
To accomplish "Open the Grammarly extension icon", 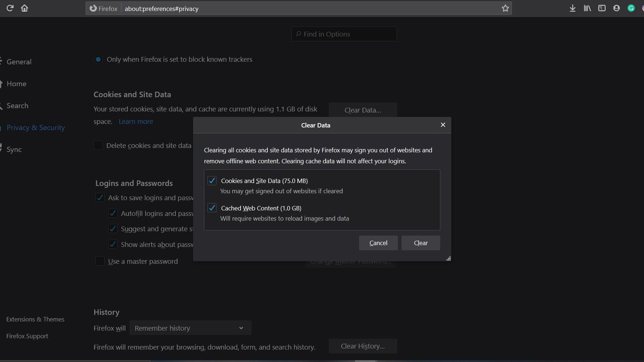I will point(631,8).
